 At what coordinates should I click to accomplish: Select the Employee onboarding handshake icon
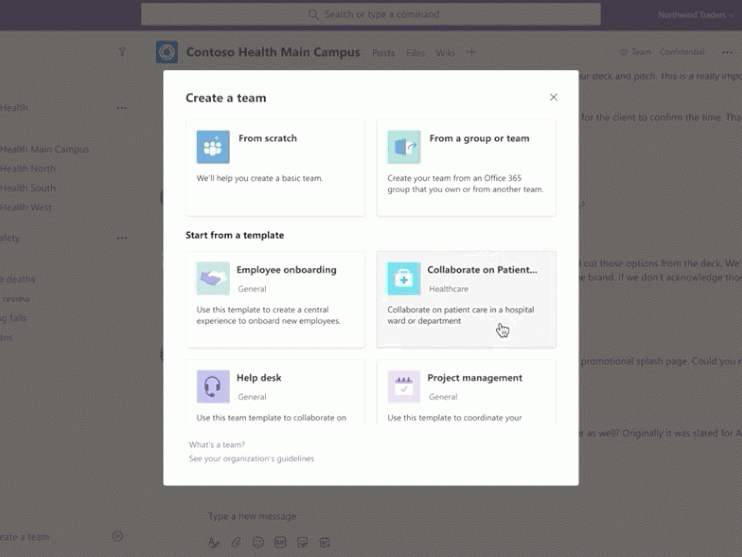(213, 278)
